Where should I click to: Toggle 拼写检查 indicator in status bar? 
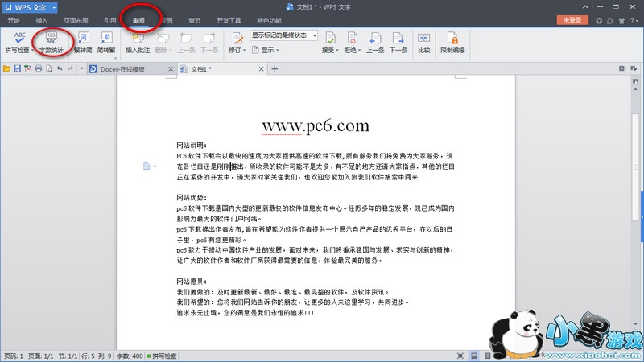click(x=162, y=356)
